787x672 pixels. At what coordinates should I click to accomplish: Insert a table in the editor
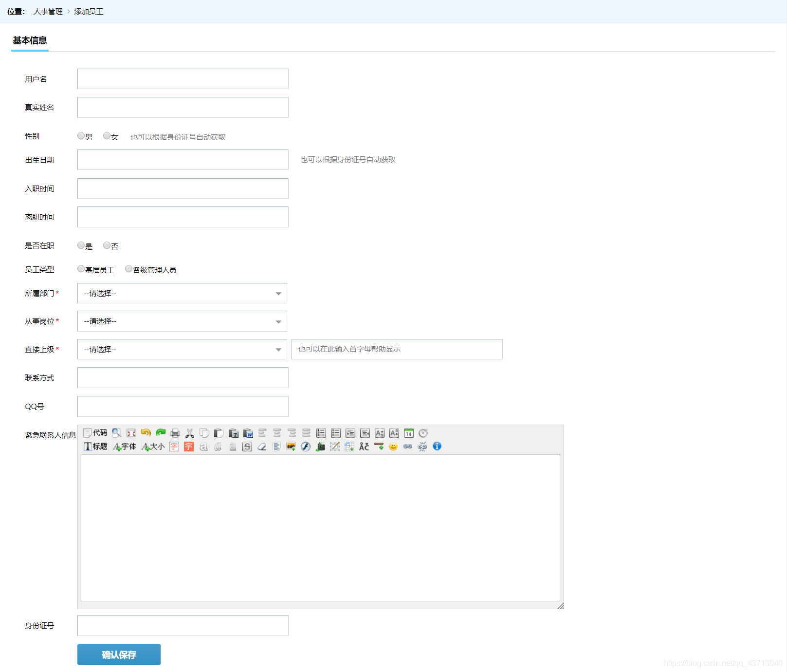349,447
